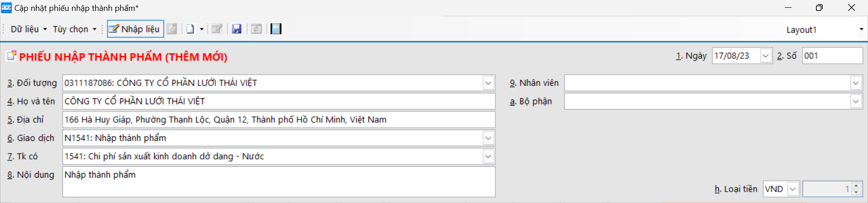Click the new blank document icon
This screenshot has height=203, width=868.
[x=190, y=29]
